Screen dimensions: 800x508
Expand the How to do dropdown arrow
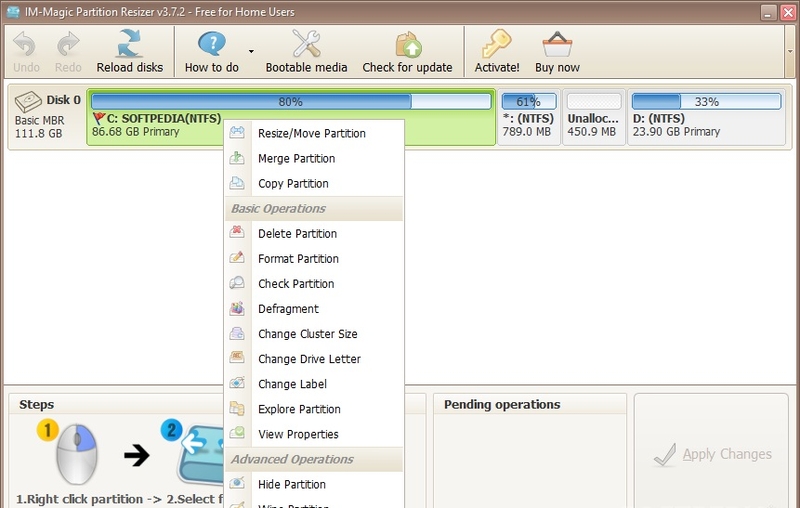click(251, 52)
